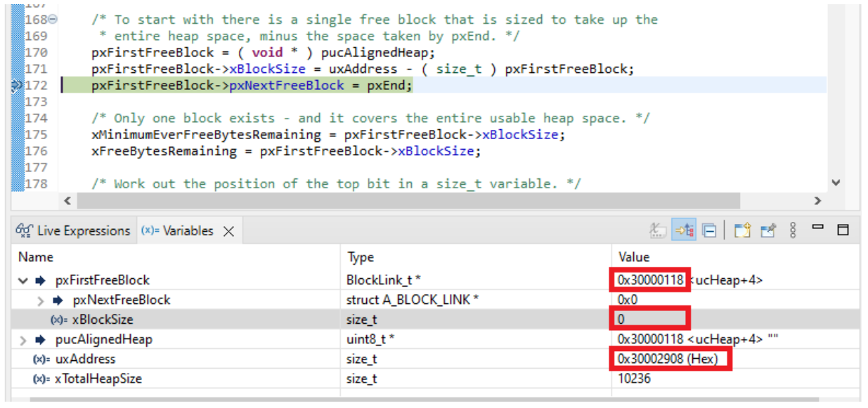The height and width of the screenshot is (408, 868).
Task: Click the Show Type Names icon
Action: click(x=656, y=230)
